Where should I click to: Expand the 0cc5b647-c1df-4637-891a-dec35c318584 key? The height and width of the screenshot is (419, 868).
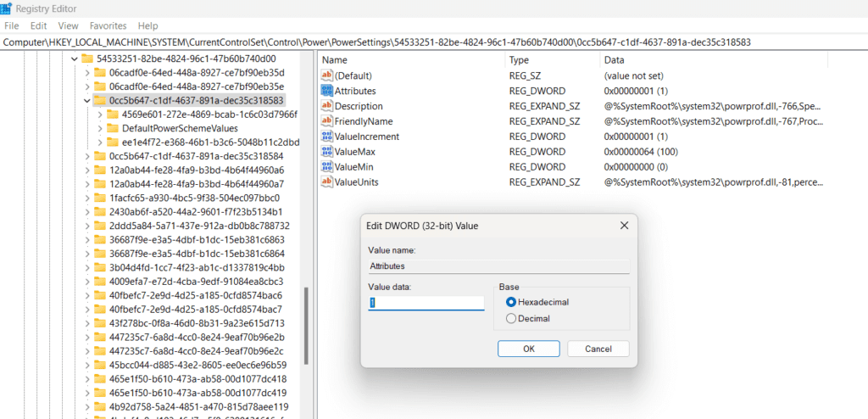(87, 156)
